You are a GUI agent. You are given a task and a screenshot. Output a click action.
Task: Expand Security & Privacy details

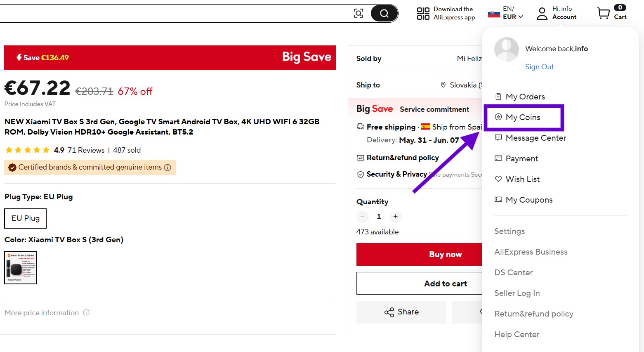click(x=396, y=174)
